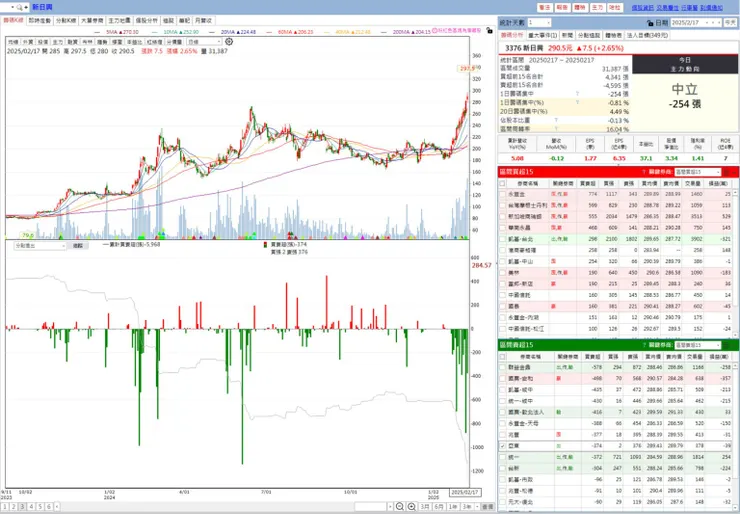Tick the checkbox for 永豐金 buy row
The height and width of the screenshot is (514, 740).
[503, 194]
